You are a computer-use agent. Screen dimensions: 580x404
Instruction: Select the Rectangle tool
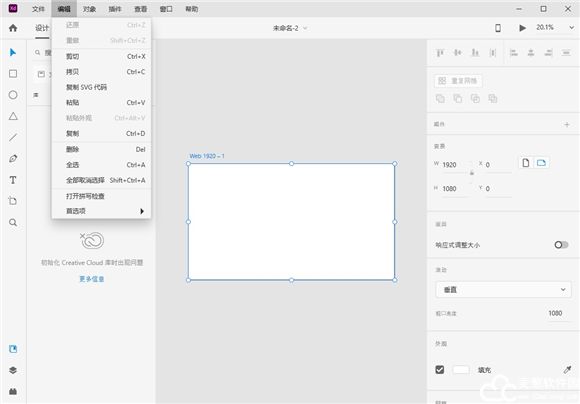tap(13, 74)
